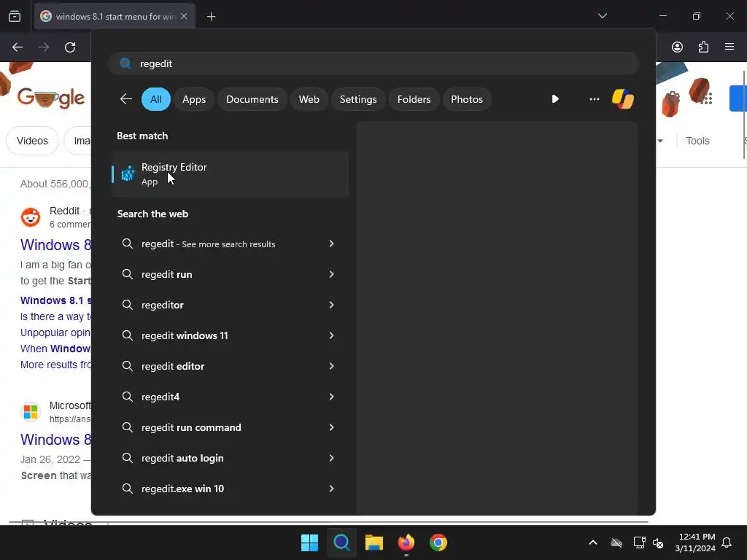Reload the browser page
Viewport: 747px width, 560px height.
[x=70, y=47]
